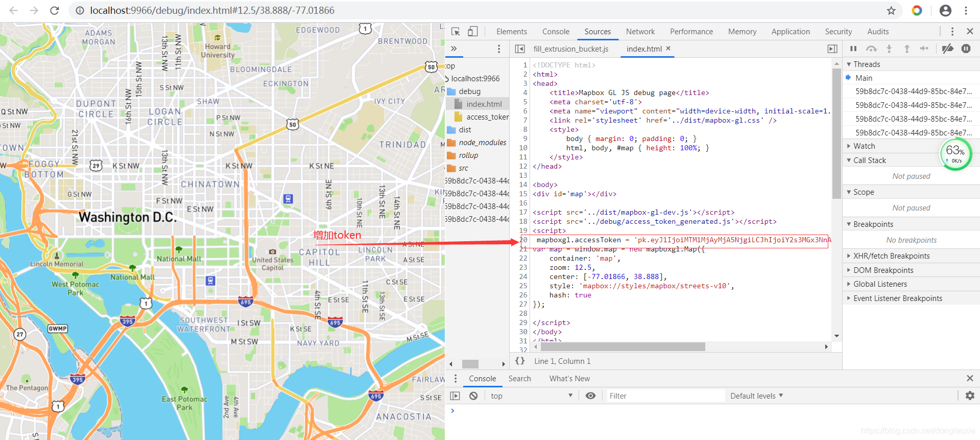Viewport: 980px width, 440px height.
Task: Create live expression eye icon
Action: [590, 396]
